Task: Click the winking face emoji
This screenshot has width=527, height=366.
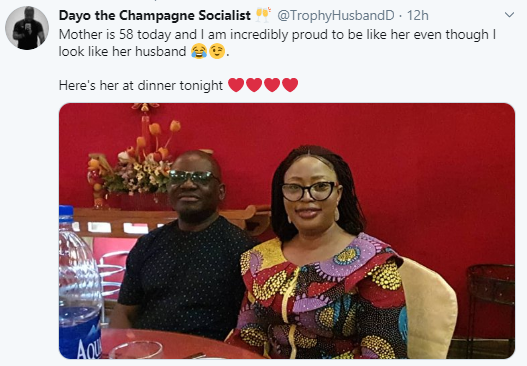Action: click(x=217, y=51)
